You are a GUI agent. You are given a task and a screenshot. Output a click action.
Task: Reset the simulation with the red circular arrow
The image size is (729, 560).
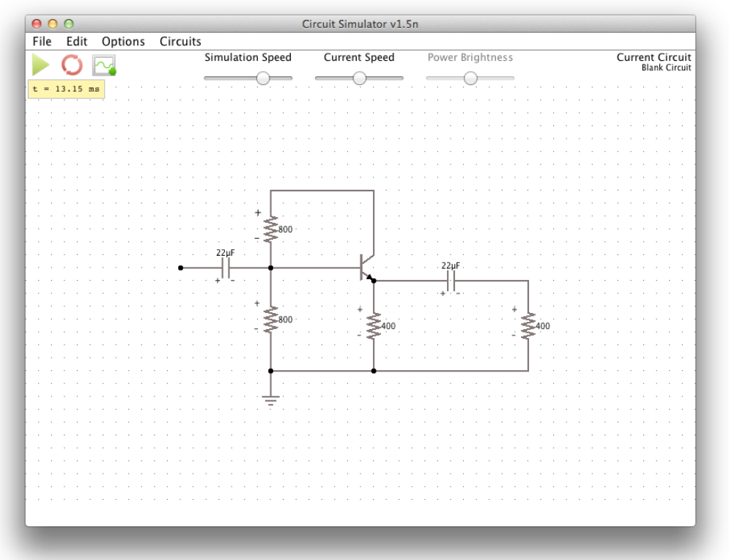72,65
